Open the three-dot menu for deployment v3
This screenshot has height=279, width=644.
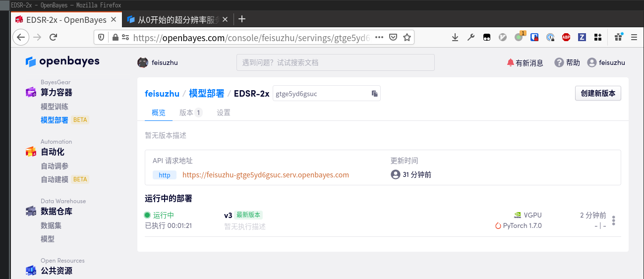(x=614, y=221)
